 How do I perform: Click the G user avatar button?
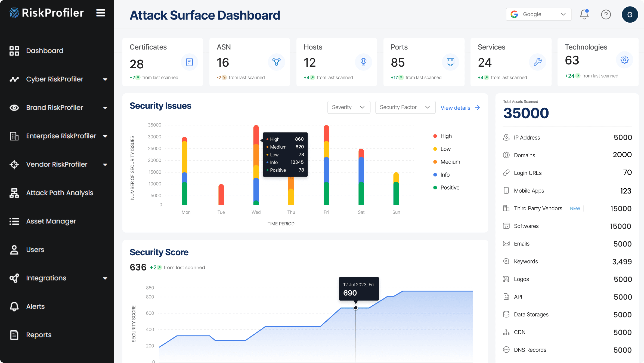click(x=630, y=14)
